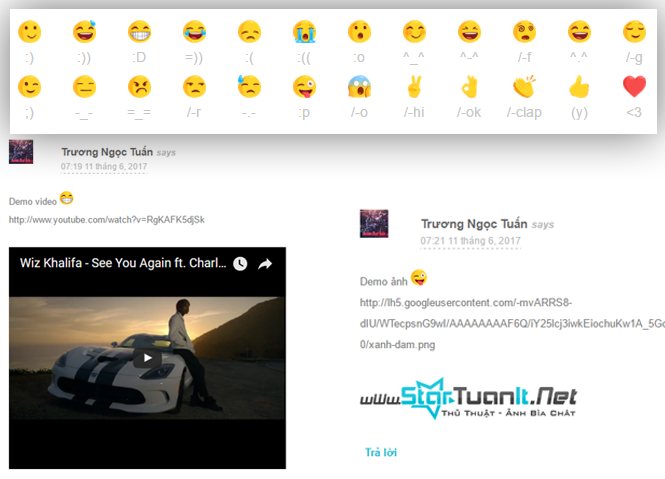Select the 'Demo ảnh' comment text
This screenshot has width=665, height=479.
[383, 281]
